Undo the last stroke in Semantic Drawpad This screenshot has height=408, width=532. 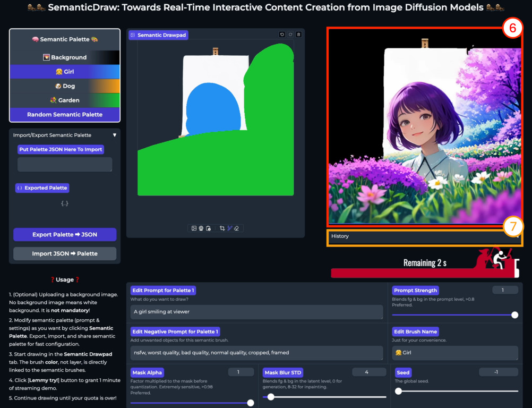pyautogui.click(x=282, y=35)
